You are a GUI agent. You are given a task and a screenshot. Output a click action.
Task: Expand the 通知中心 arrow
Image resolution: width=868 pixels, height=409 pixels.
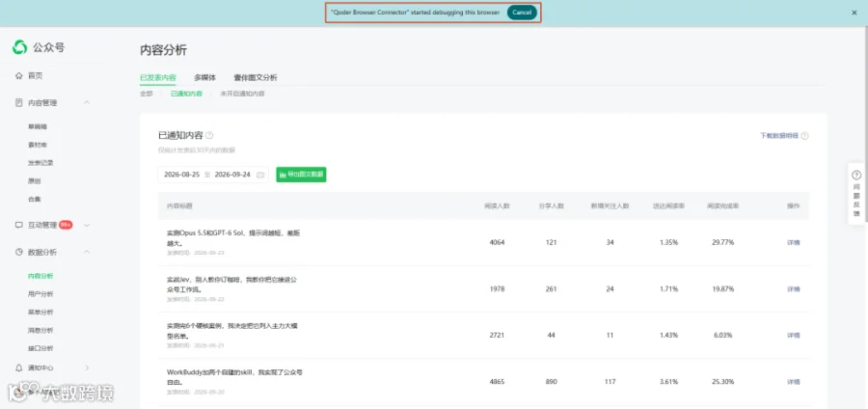click(87, 368)
